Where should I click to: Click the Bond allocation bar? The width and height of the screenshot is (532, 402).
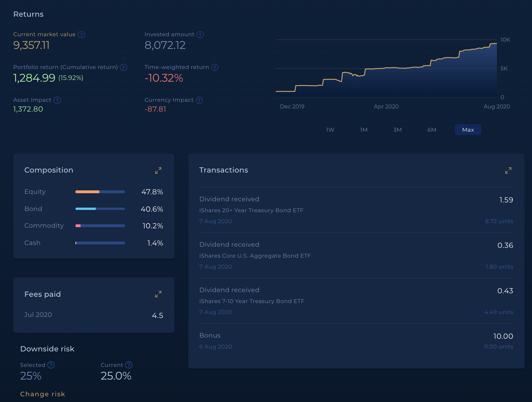[100, 209]
